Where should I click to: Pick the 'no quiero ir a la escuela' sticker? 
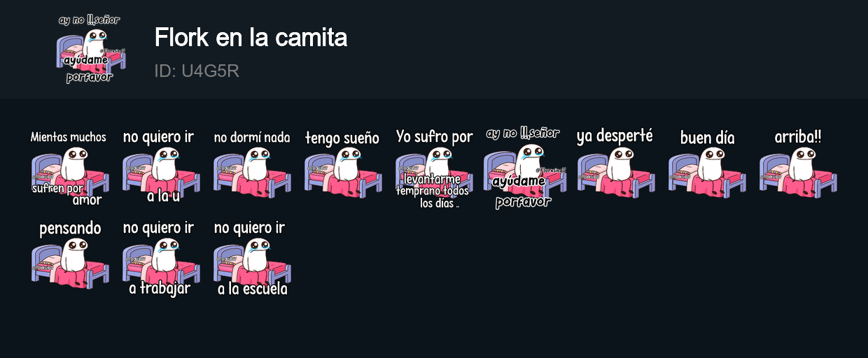(x=252, y=258)
